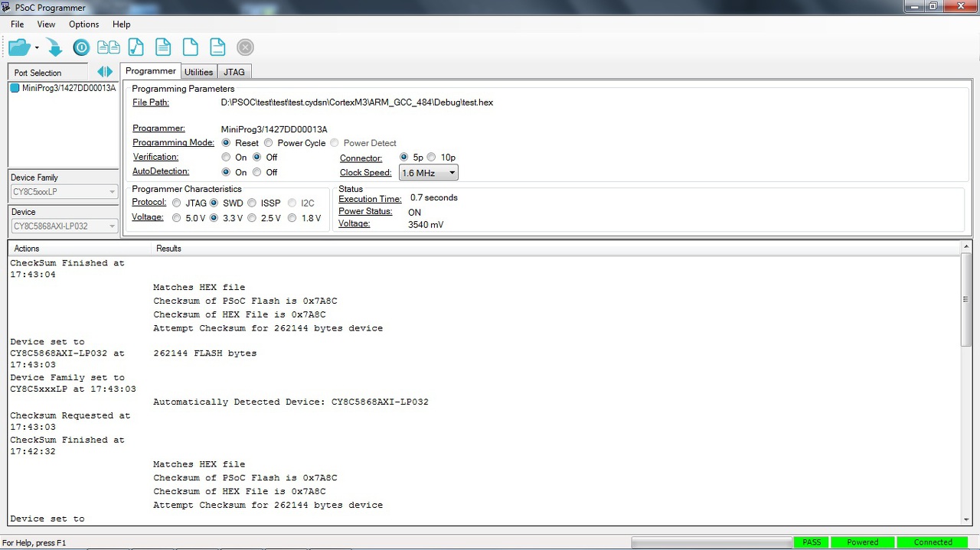This screenshot has height=550, width=980.
Task: Click the '262144 FLASH bytes' log entry
Action: 204,353
